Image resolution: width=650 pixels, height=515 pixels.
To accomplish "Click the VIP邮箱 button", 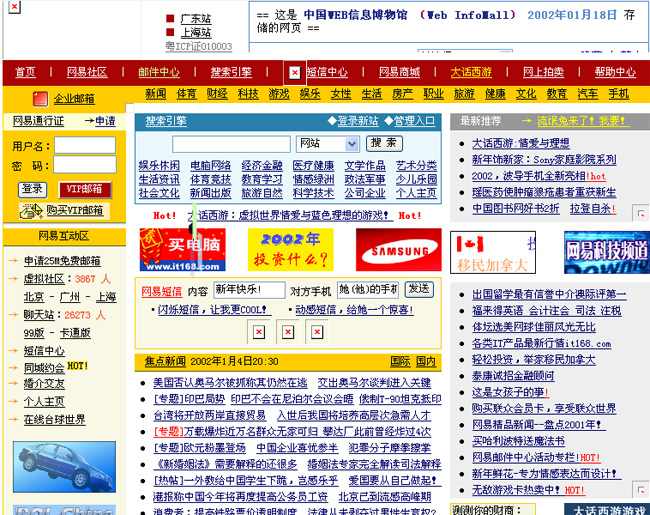I will point(85,189).
